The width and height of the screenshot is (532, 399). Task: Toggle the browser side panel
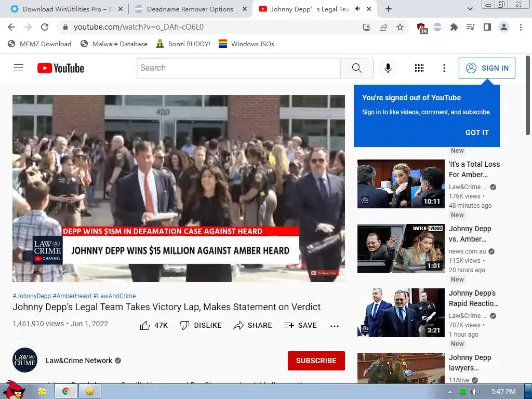coord(487,27)
